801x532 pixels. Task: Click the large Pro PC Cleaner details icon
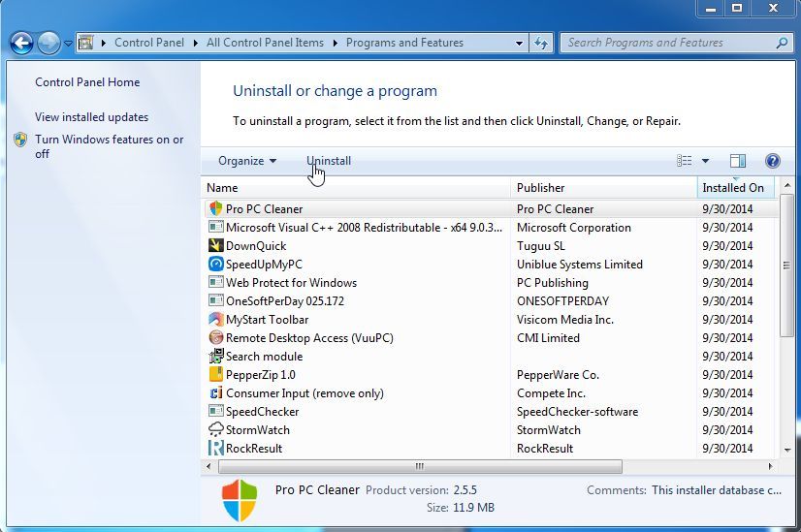click(x=240, y=500)
